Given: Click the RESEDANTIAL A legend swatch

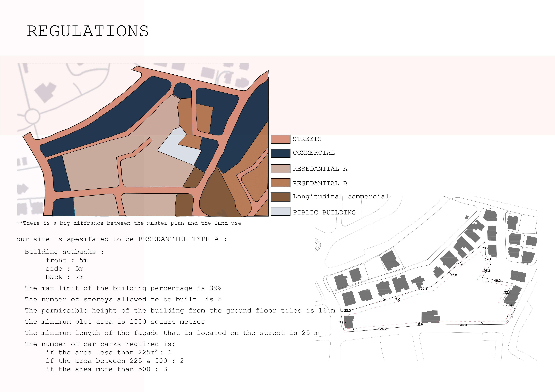Looking at the screenshot, I should [280, 169].
